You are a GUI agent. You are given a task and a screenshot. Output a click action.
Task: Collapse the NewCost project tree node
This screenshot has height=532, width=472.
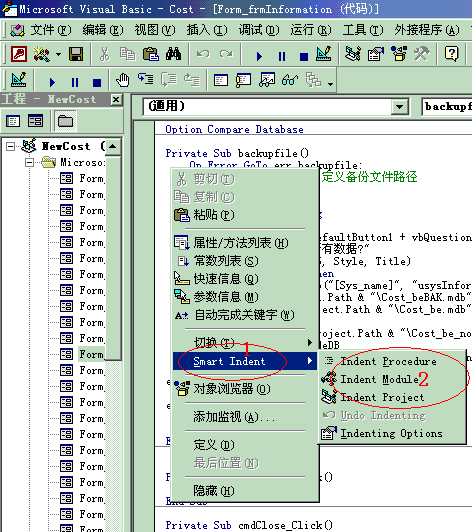[x=11, y=147]
